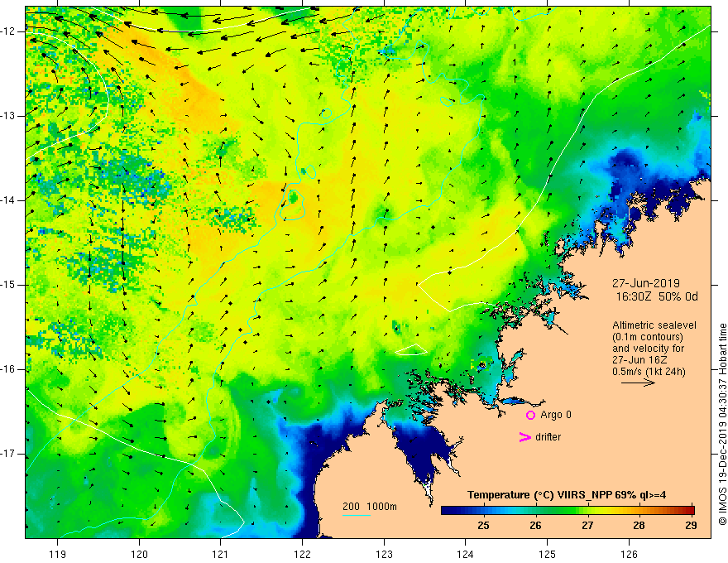
Task: Click the '(0.1m contours)' caption line
Action: tap(648, 337)
